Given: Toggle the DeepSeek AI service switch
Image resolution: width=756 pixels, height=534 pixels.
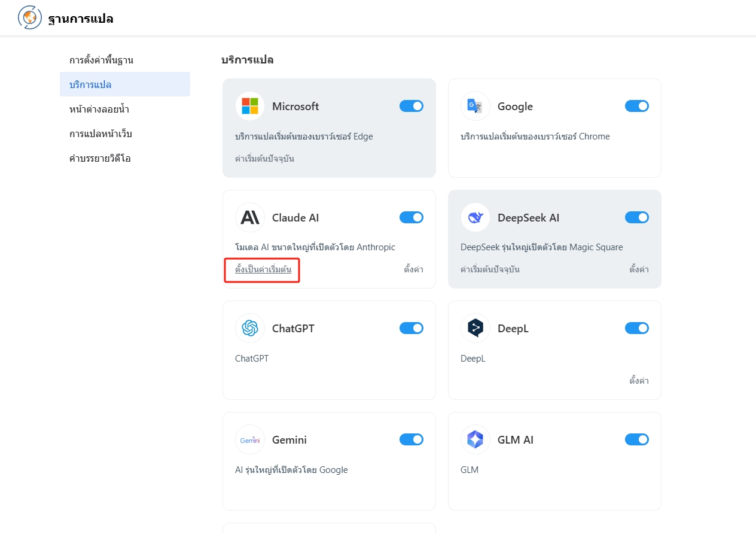Looking at the screenshot, I should [x=637, y=217].
